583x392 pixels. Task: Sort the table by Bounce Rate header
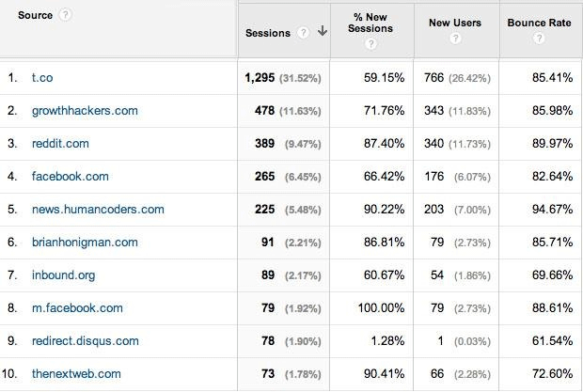click(539, 23)
